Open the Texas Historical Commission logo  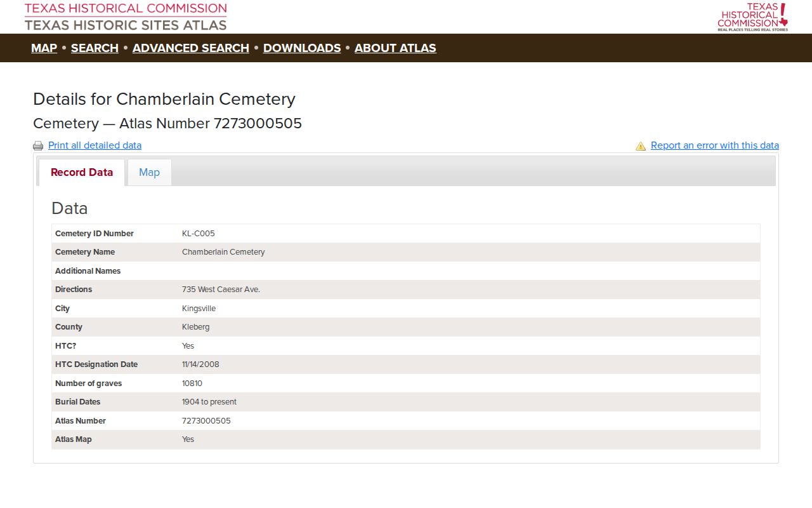coord(753,17)
